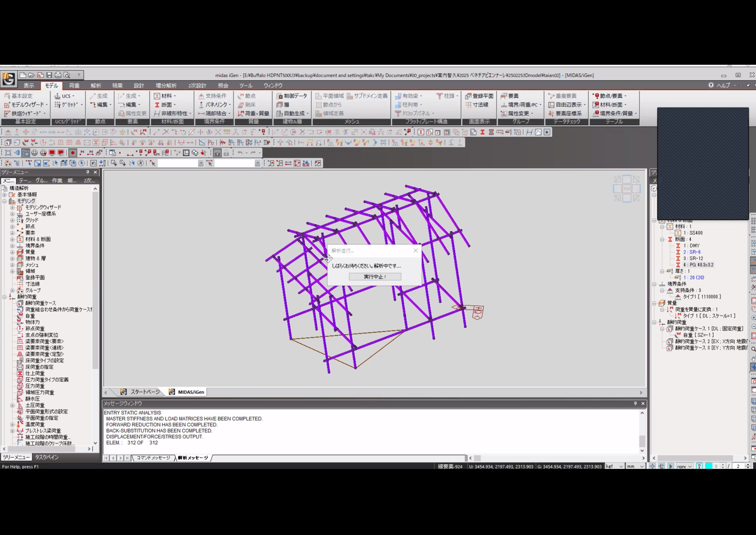Viewport: 756px width, 535px height.
Task: Click the stepper up arrow beside value 2
Action: click(748, 464)
